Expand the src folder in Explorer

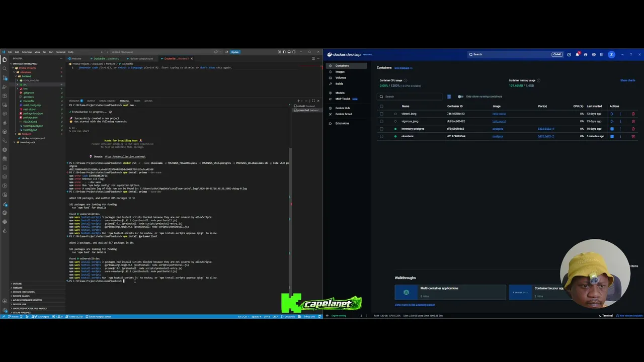(25, 84)
